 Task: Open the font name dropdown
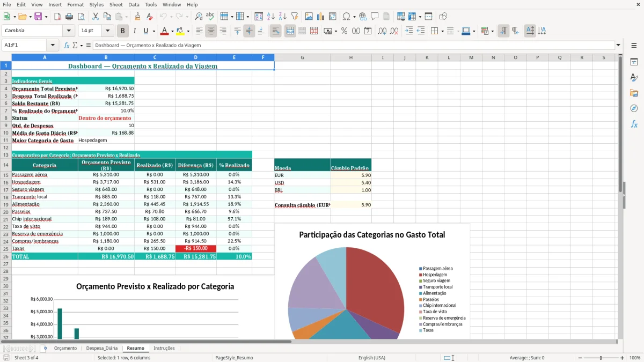point(69,31)
